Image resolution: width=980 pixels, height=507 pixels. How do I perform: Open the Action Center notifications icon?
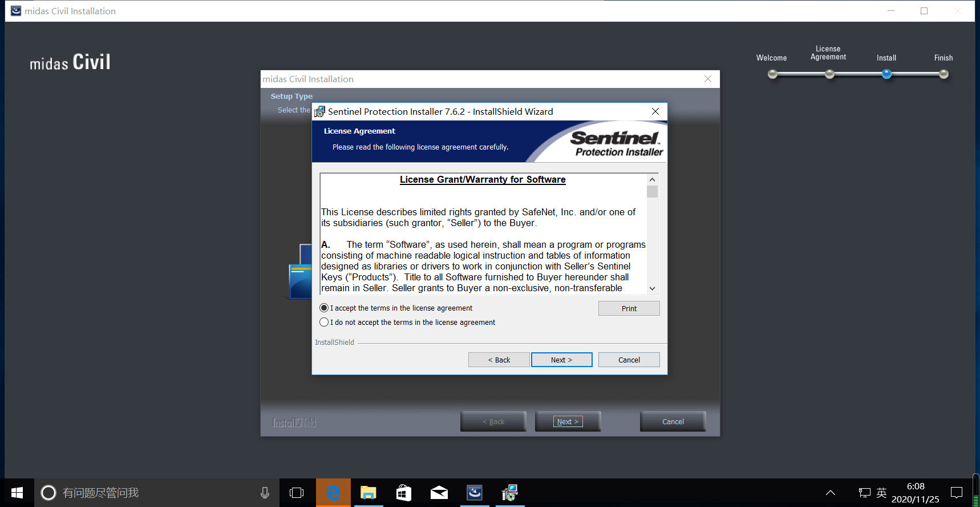pos(957,493)
